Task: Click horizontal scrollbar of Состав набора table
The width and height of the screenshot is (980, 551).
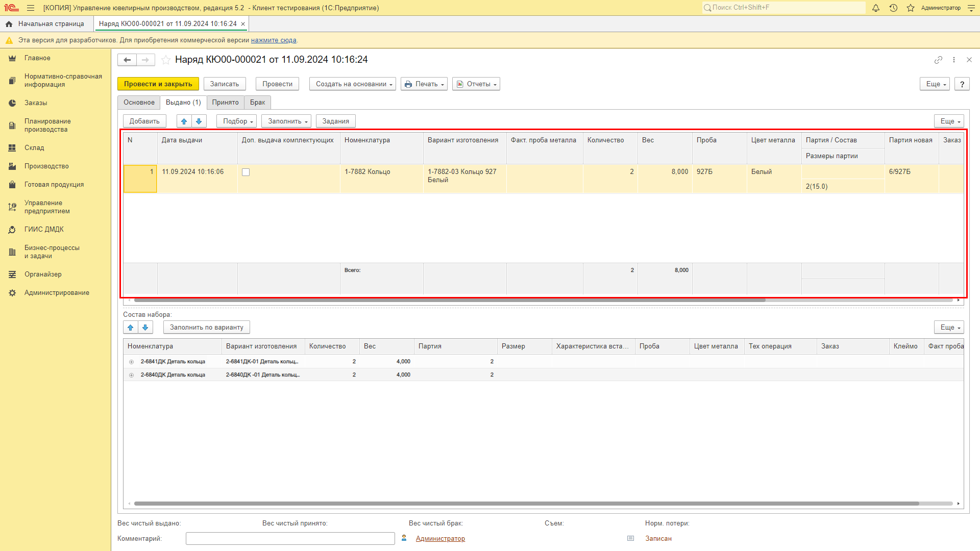Action: point(526,504)
